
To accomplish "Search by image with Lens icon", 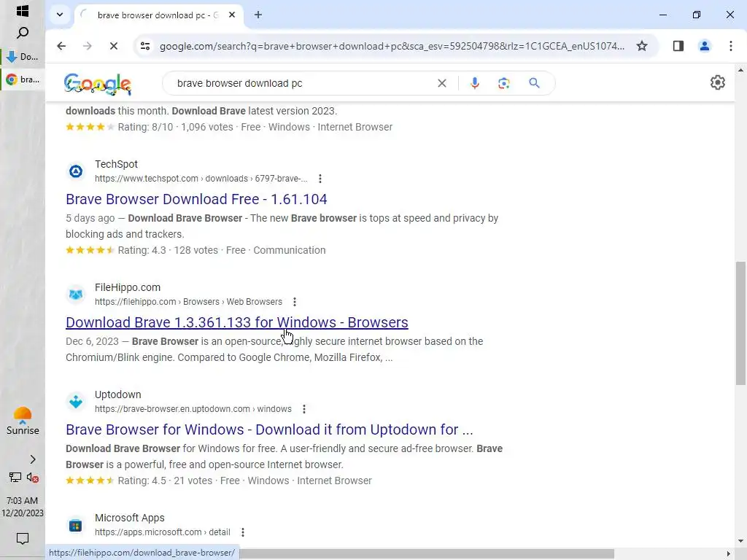I will click(x=503, y=83).
